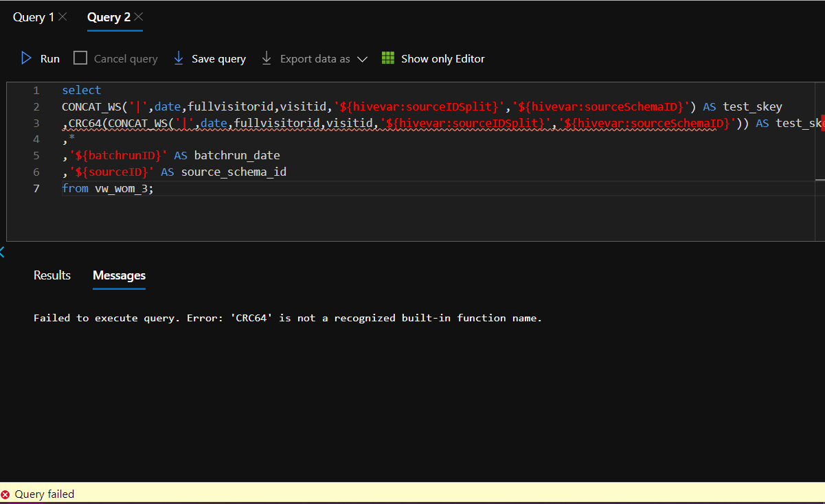Click the 'from' keyword on line 7

(x=75, y=188)
